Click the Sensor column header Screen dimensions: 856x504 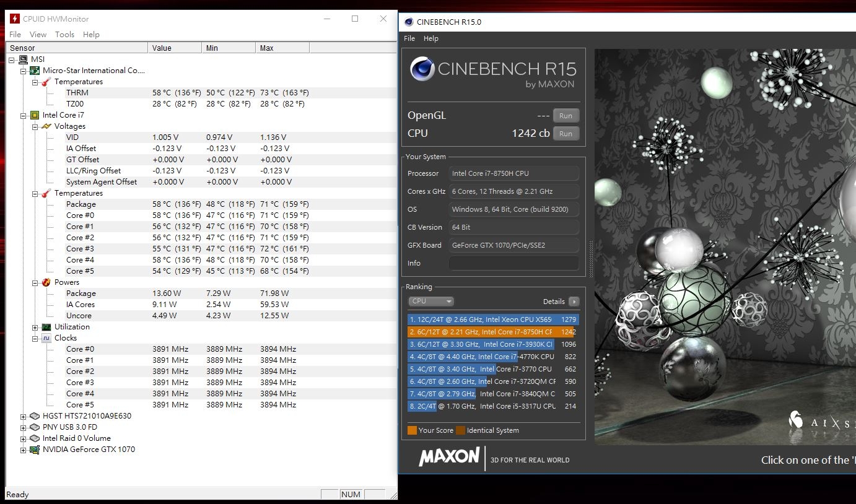tap(77, 48)
